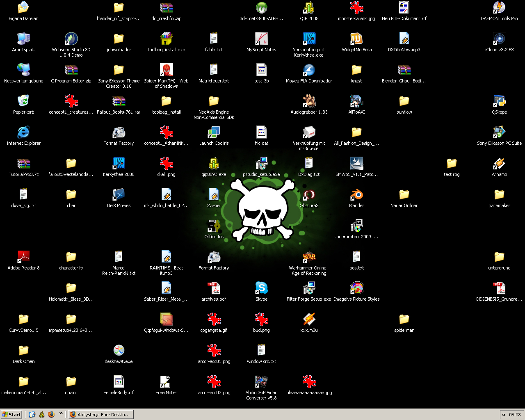The height and width of the screenshot is (420, 525).
Task: Expand Quick Launch overflow chevron
Action: 61,413
